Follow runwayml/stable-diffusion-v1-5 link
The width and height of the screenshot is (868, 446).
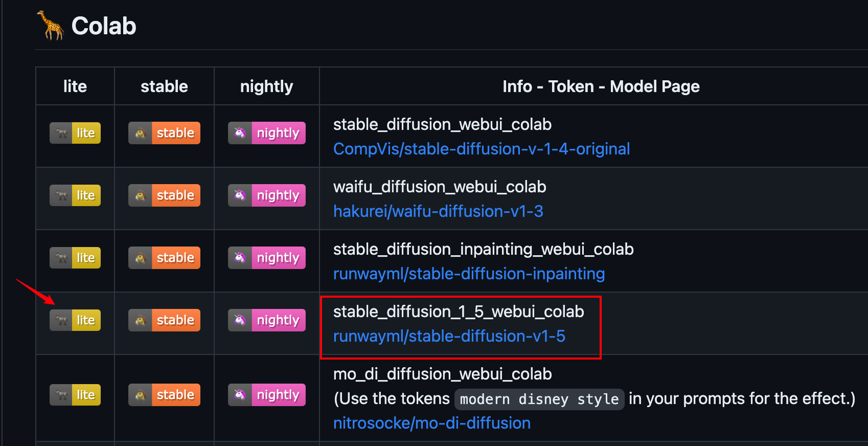tap(449, 336)
